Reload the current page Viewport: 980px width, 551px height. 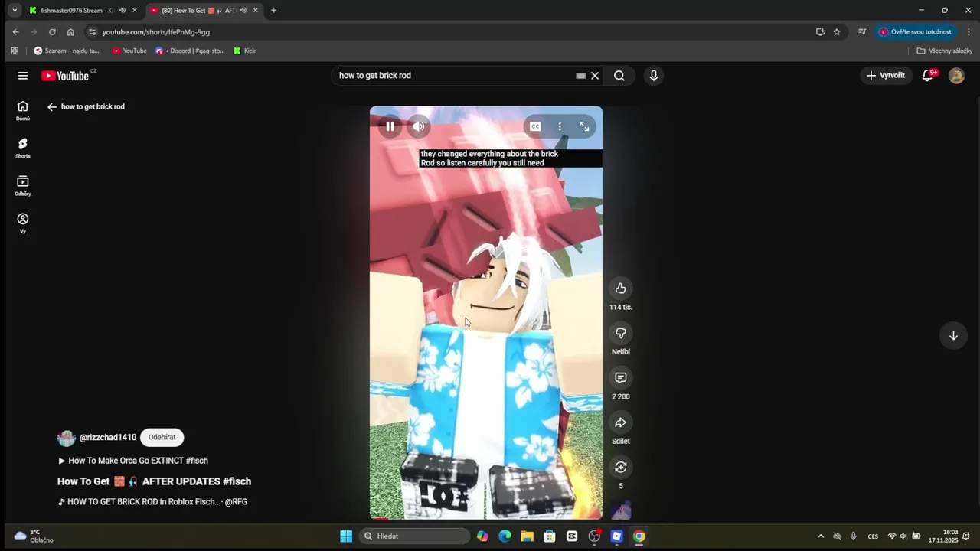(x=52, y=32)
